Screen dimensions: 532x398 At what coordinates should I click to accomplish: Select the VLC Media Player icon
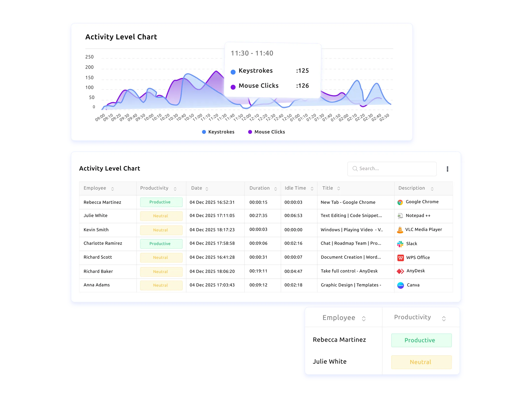pos(400,230)
